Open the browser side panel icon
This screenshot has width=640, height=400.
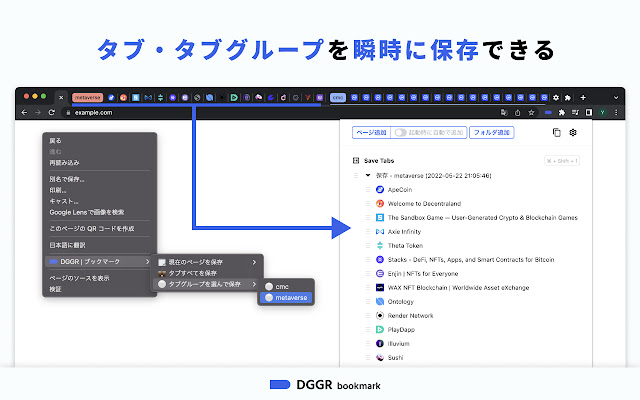pyautogui.click(x=589, y=112)
